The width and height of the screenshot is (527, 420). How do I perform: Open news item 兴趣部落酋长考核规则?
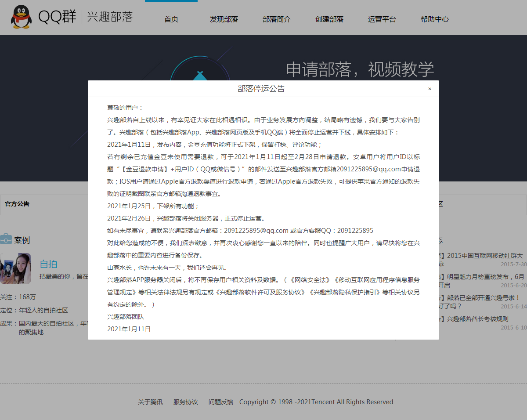(x=474, y=319)
